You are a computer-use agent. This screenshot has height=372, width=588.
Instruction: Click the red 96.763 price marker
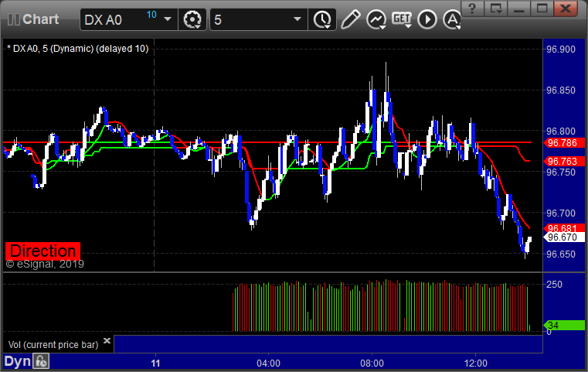(564, 162)
